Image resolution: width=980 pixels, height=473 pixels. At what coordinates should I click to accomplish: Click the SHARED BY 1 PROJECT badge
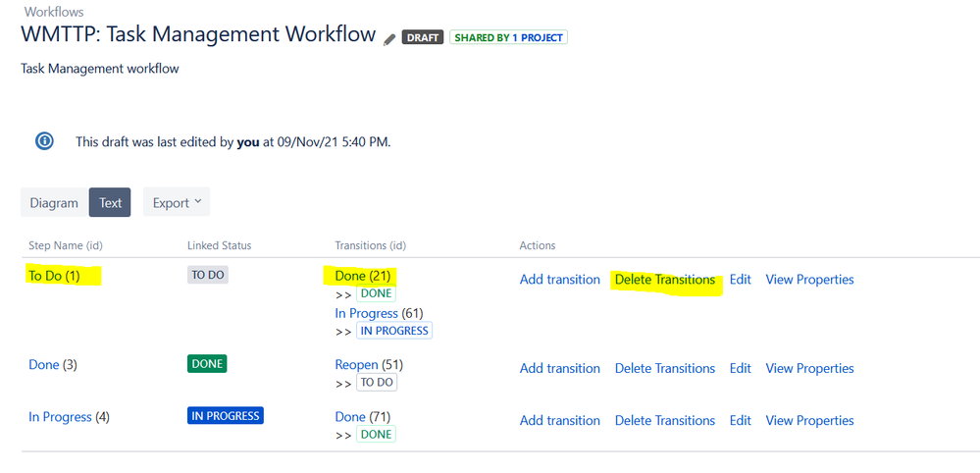click(x=509, y=37)
